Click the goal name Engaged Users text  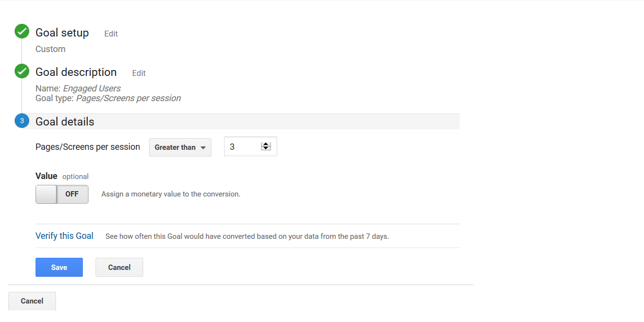92,88
